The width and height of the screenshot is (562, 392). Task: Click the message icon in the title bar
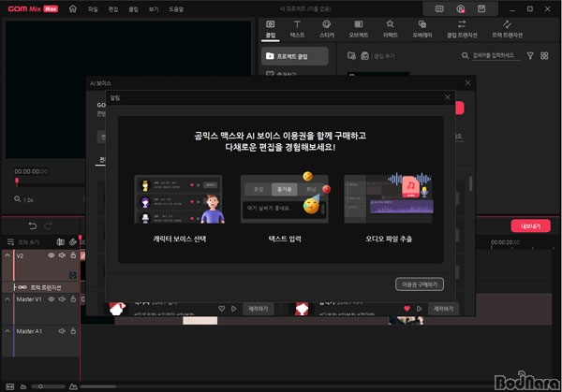coord(439,9)
